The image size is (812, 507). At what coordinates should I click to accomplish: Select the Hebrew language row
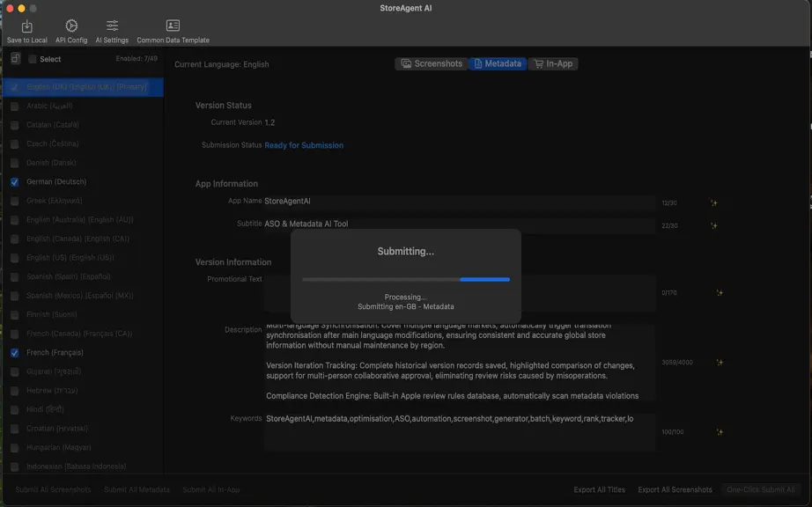tap(83, 391)
